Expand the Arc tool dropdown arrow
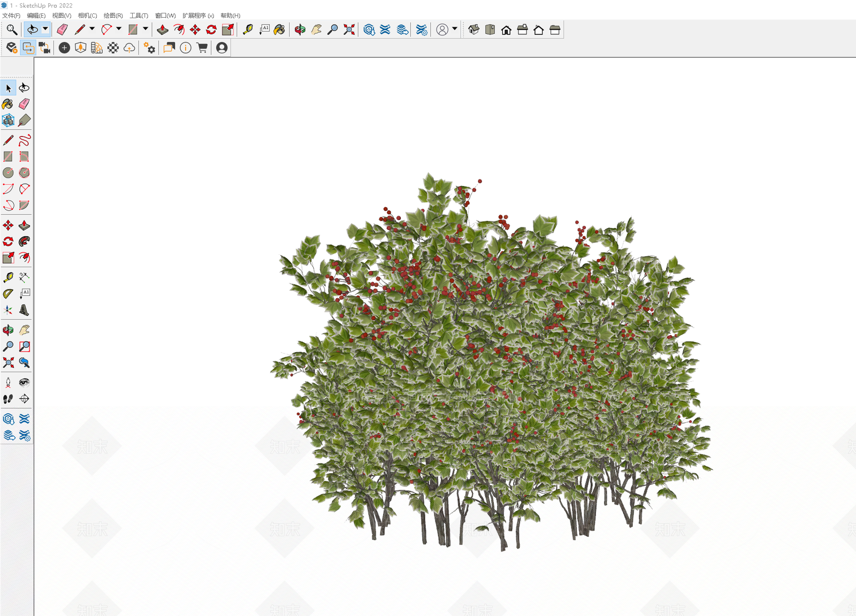856x616 pixels. (x=119, y=29)
